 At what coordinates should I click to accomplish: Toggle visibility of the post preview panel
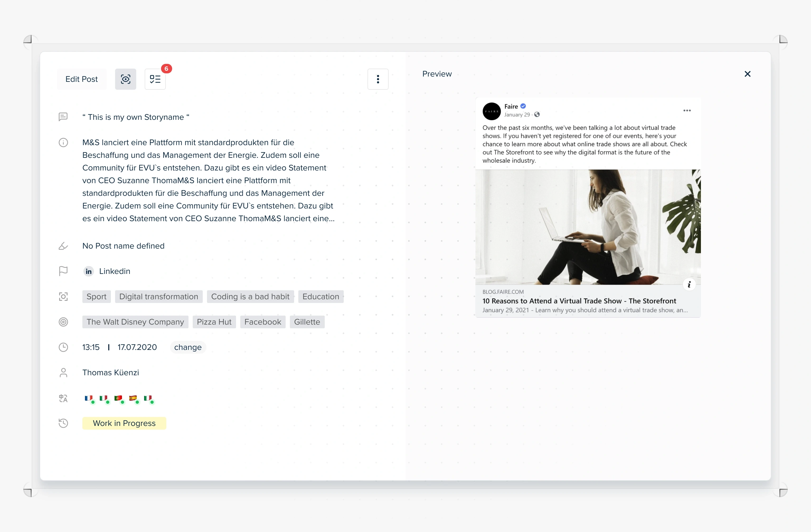(x=126, y=78)
